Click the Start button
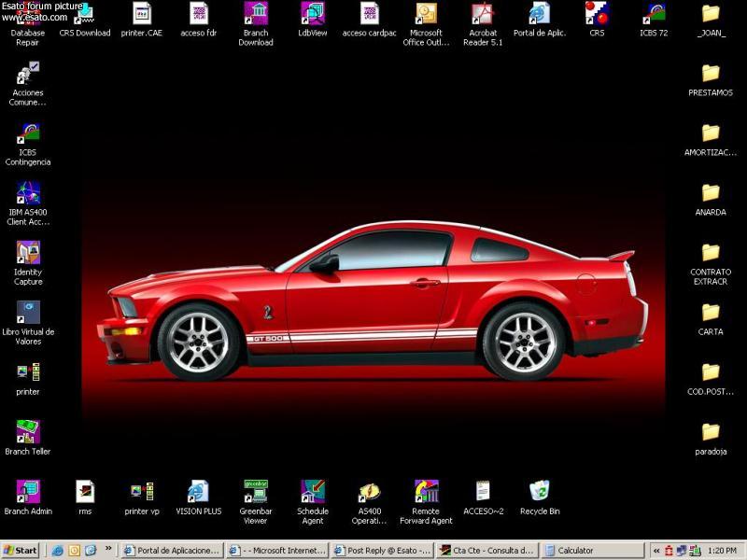 pyautogui.click(x=20, y=551)
